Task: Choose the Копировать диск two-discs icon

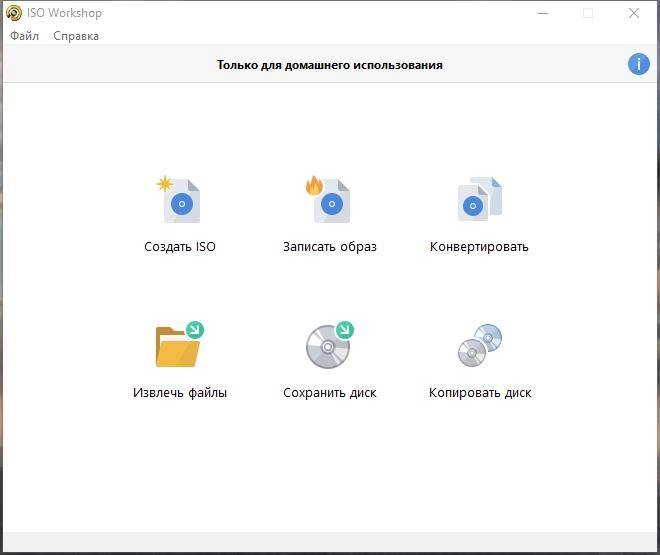Action: point(480,345)
